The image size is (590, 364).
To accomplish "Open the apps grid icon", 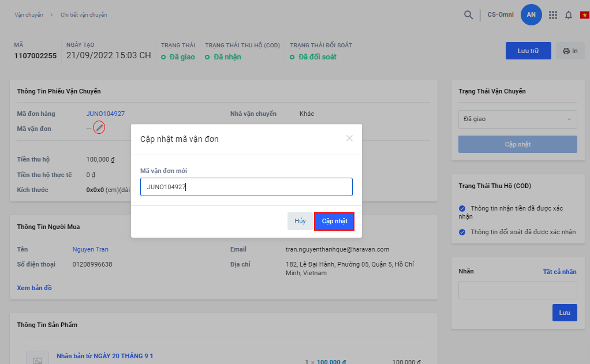I will (552, 15).
